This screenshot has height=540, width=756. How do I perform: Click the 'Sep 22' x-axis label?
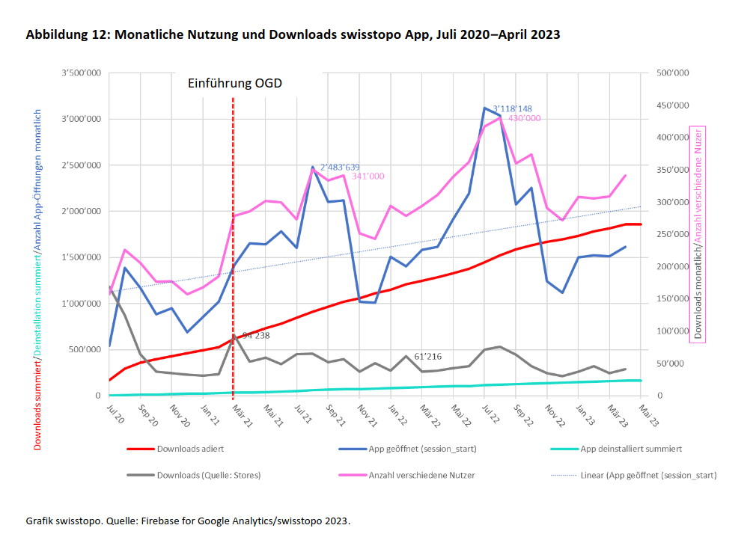pos(522,415)
